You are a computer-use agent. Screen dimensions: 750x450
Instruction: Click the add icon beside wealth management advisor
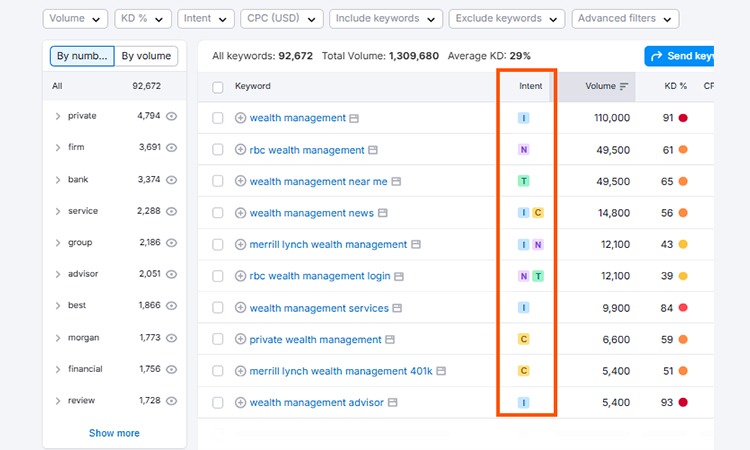click(240, 403)
